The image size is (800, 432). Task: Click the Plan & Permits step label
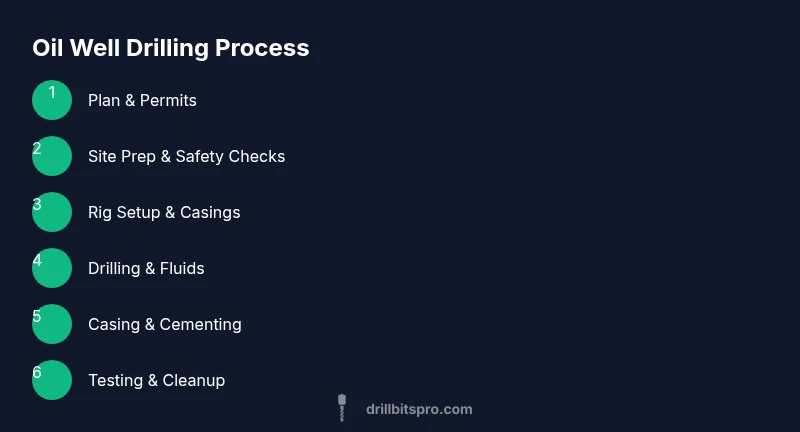(142, 100)
